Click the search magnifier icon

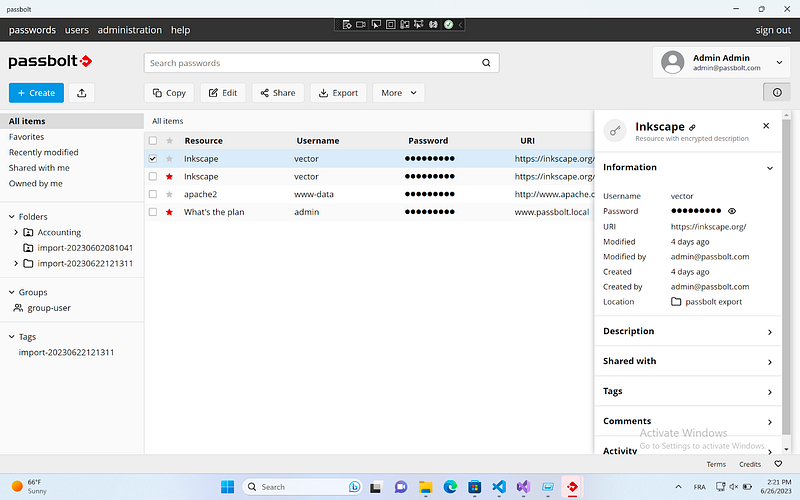pos(486,63)
